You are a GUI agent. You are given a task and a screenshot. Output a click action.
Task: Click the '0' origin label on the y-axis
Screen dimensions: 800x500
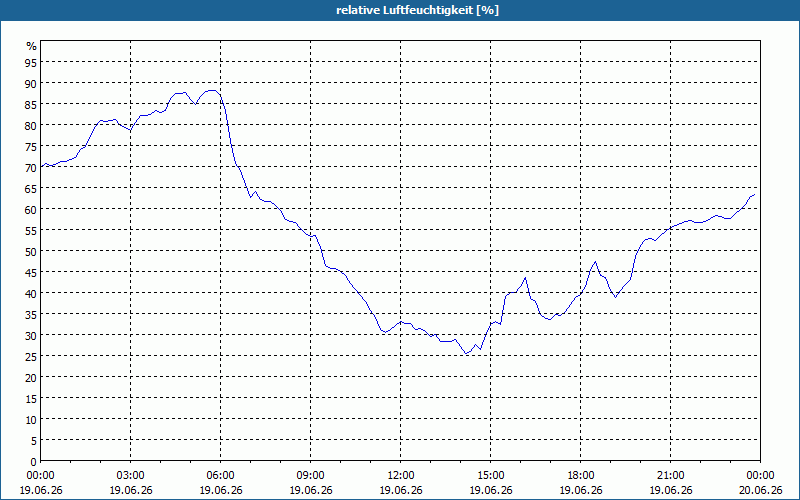(34, 462)
